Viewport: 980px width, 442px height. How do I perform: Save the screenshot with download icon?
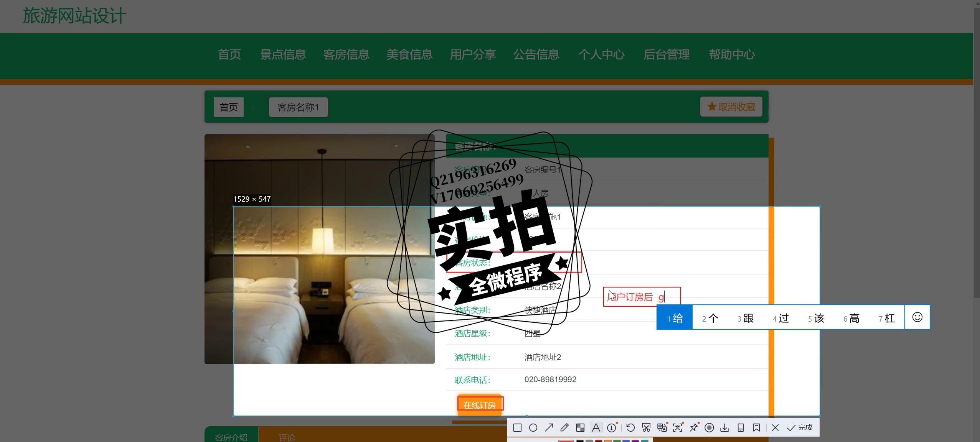pos(725,427)
